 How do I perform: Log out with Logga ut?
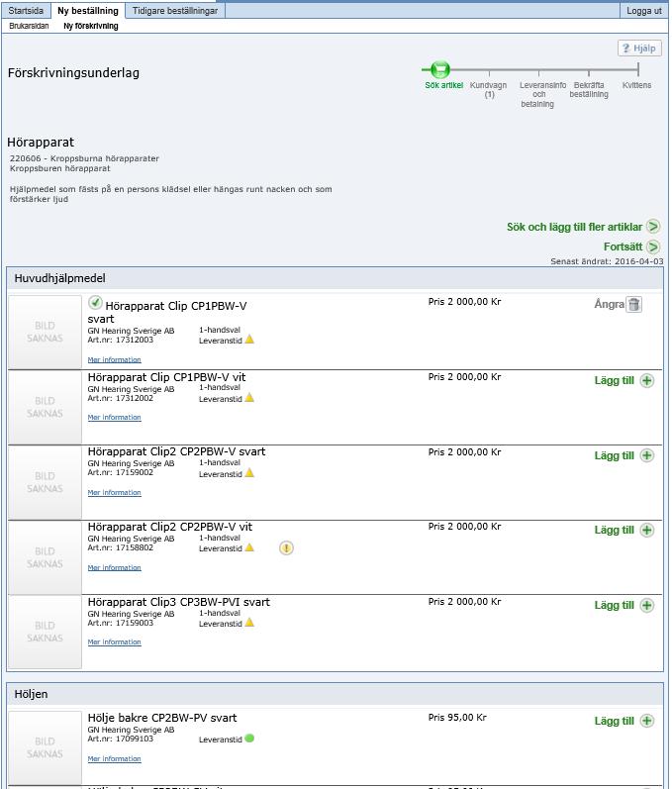tap(644, 11)
